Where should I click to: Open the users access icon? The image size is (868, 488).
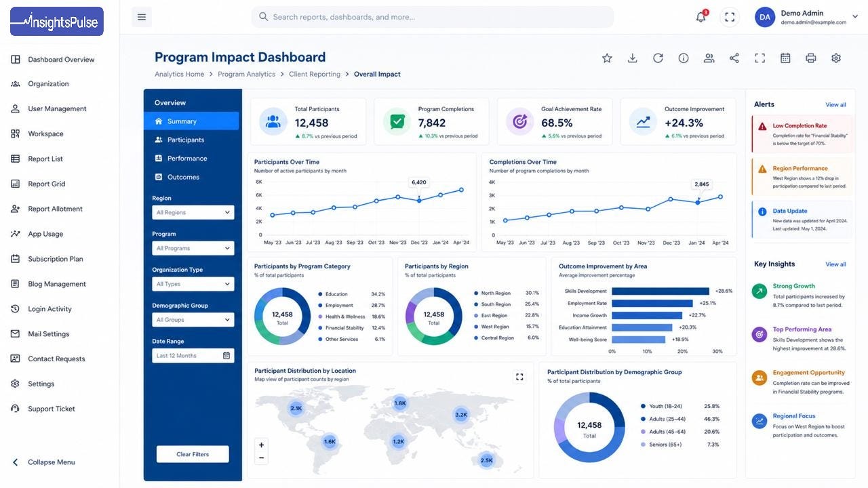click(709, 58)
